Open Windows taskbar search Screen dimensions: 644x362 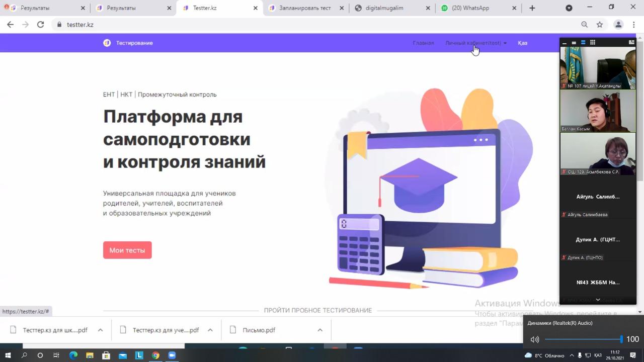[x=24, y=355]
